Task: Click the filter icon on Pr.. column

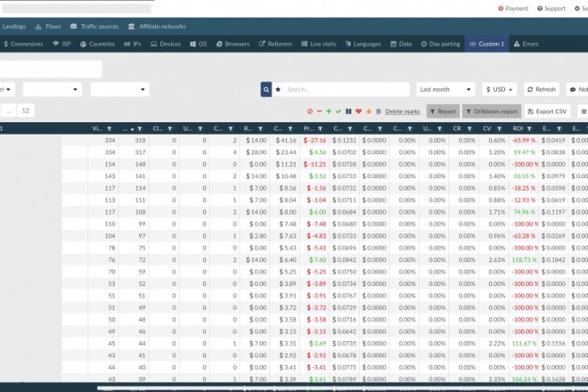Action: coord(320,128)
